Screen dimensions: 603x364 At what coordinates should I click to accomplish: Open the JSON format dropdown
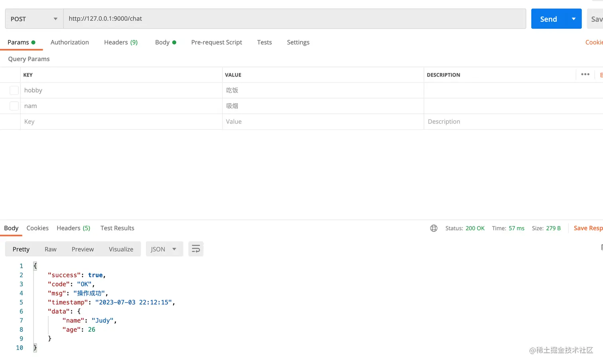(164, 249)
